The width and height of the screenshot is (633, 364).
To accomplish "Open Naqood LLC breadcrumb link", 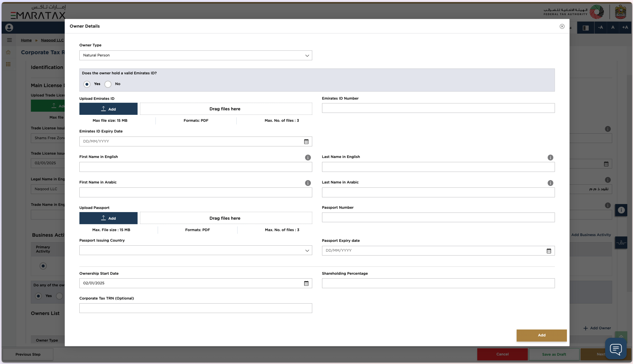I will point(52,40).
